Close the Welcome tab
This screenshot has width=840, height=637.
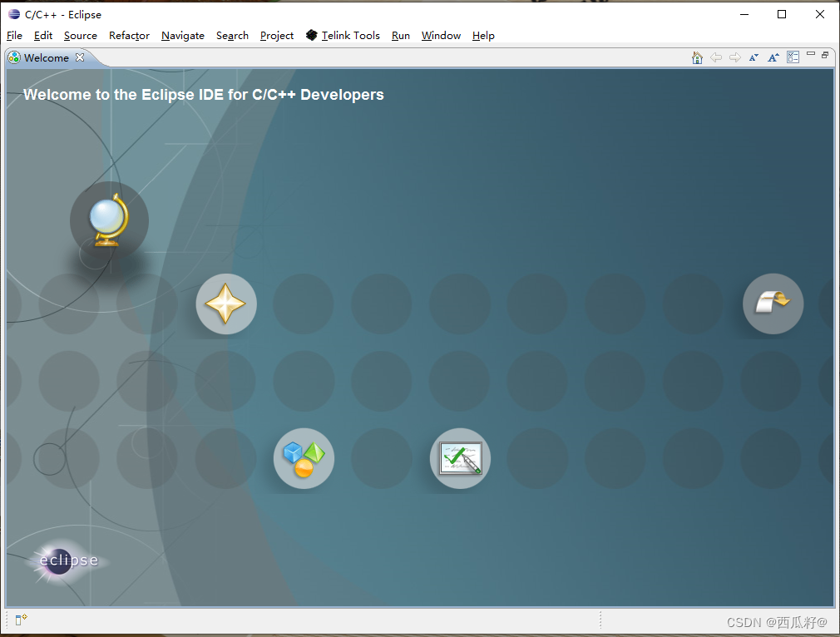pos(80,57)
